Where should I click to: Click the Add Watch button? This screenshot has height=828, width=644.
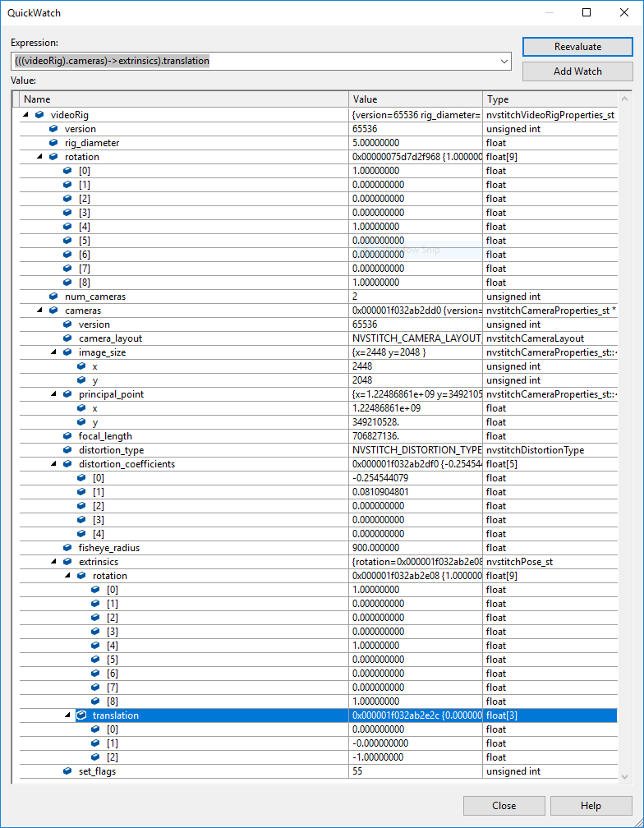click(577, 71)
